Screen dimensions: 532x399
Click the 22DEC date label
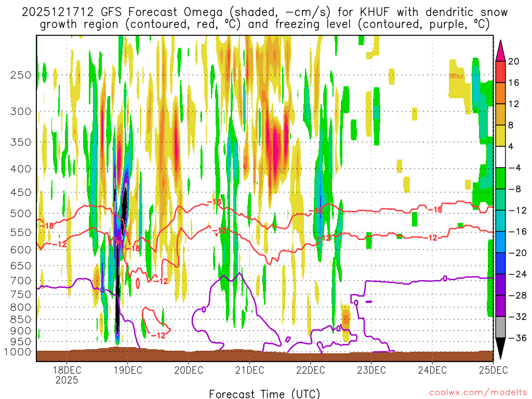tap(310, 370)
